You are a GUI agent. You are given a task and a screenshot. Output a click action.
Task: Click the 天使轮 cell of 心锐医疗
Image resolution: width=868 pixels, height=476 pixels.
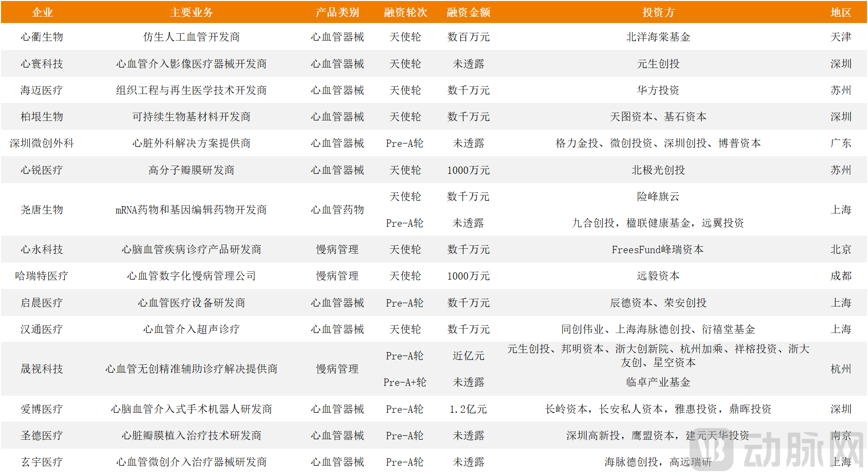(x=405, y=170)
